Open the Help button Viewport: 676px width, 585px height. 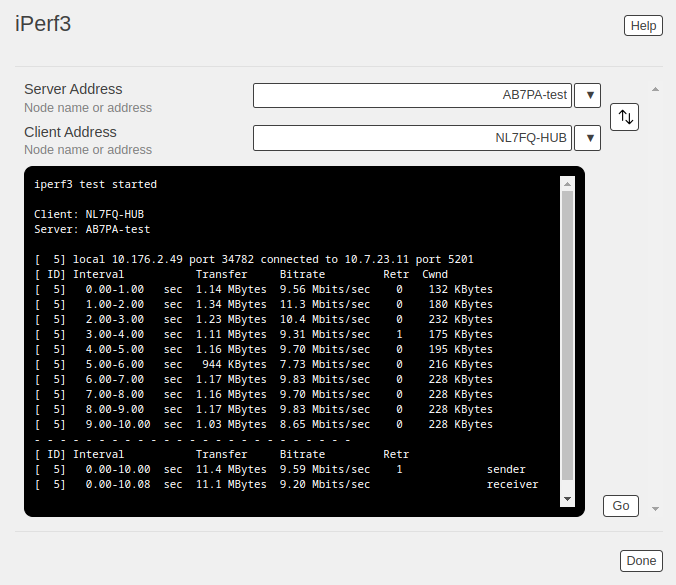tap(643, 26)
